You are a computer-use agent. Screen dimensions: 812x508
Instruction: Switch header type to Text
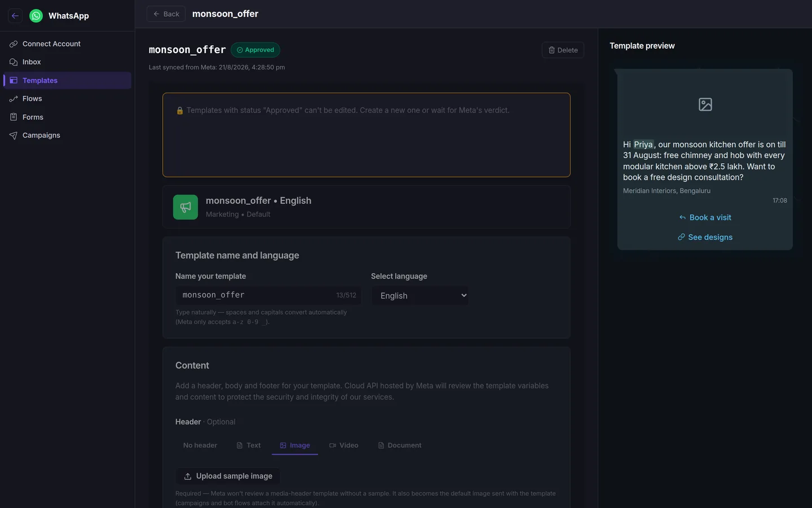tap(249, 445)
